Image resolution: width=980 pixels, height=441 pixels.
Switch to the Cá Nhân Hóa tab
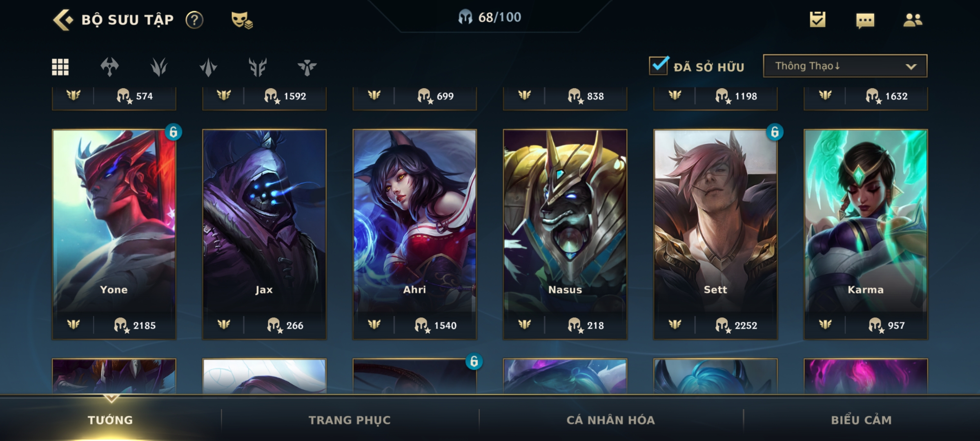[x=611, y=420]
